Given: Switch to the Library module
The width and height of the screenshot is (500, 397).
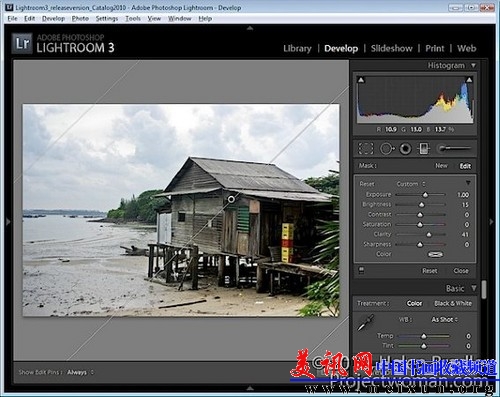Looking at the screenshot, I should click(x=297, y=48).
